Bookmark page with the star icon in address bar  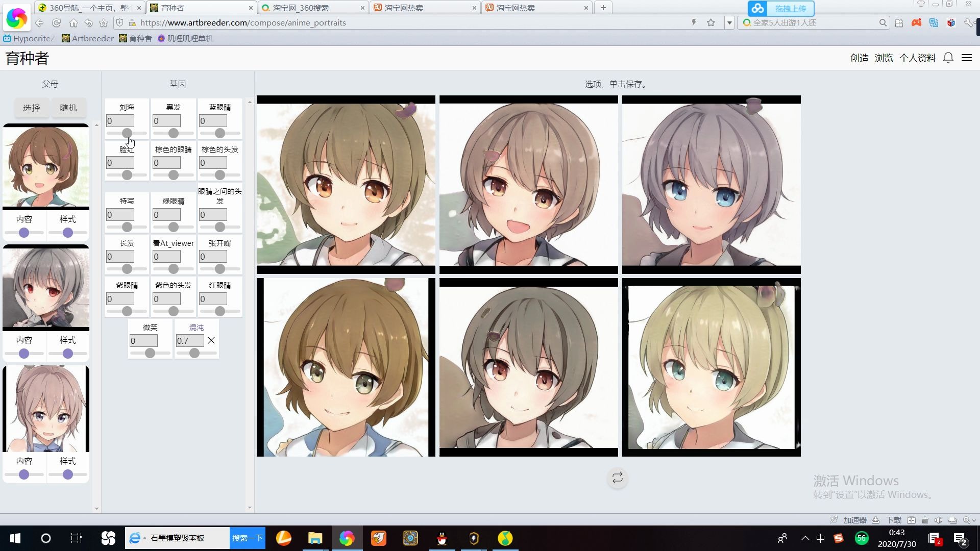click(711, 22)
